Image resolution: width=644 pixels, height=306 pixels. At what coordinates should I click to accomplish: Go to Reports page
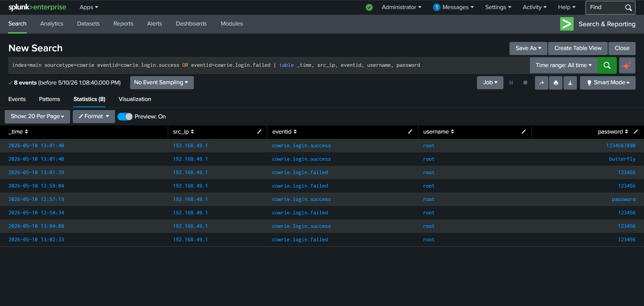123,24
